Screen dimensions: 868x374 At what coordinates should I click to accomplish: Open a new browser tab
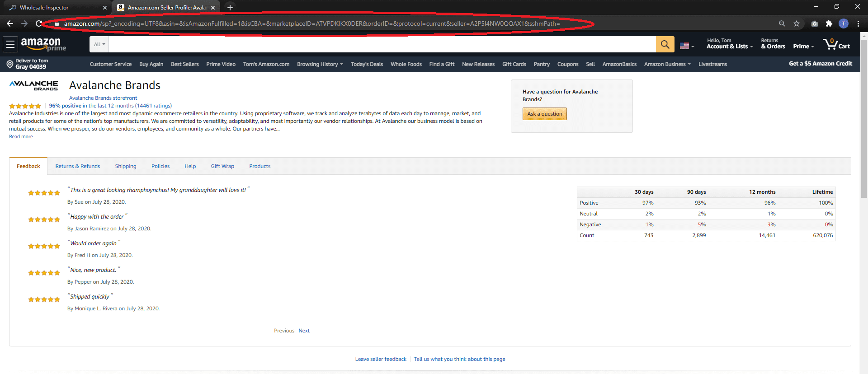tap(230, 7)
